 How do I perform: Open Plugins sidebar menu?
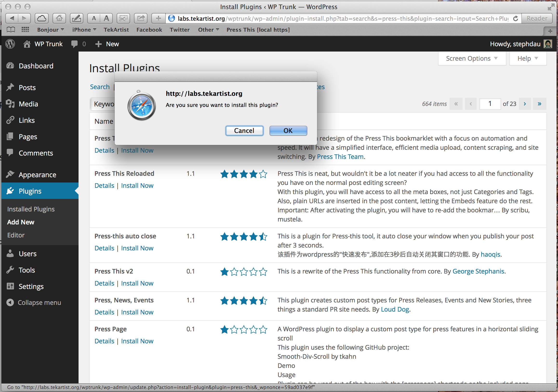click(x=40, y=191)
